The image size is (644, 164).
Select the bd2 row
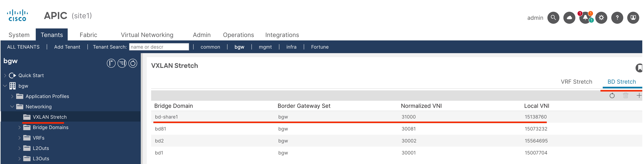pos(397,141)
